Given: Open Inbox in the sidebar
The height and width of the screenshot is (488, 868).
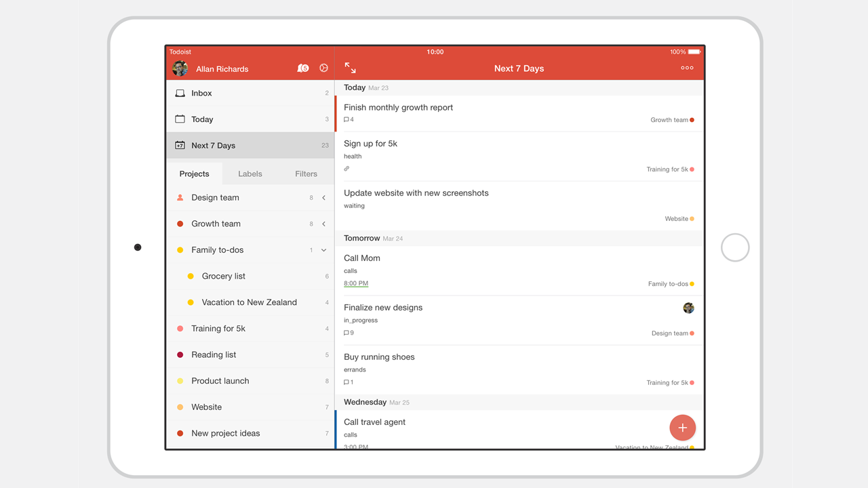Looking at the screenshot, I should click(x=250, y=93).
